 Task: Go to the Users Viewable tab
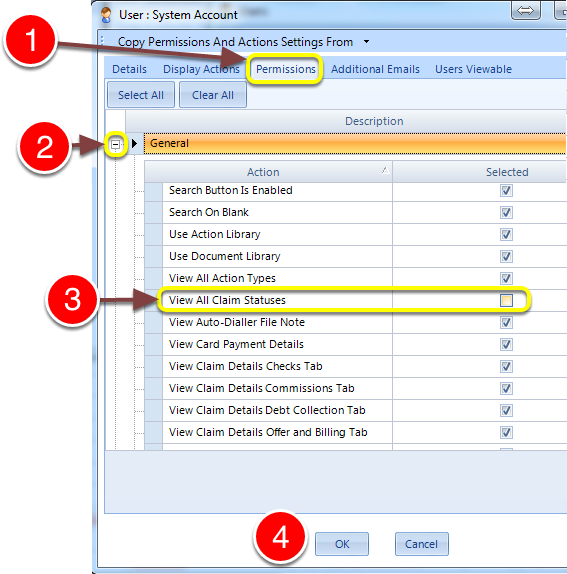click(473, 69)
